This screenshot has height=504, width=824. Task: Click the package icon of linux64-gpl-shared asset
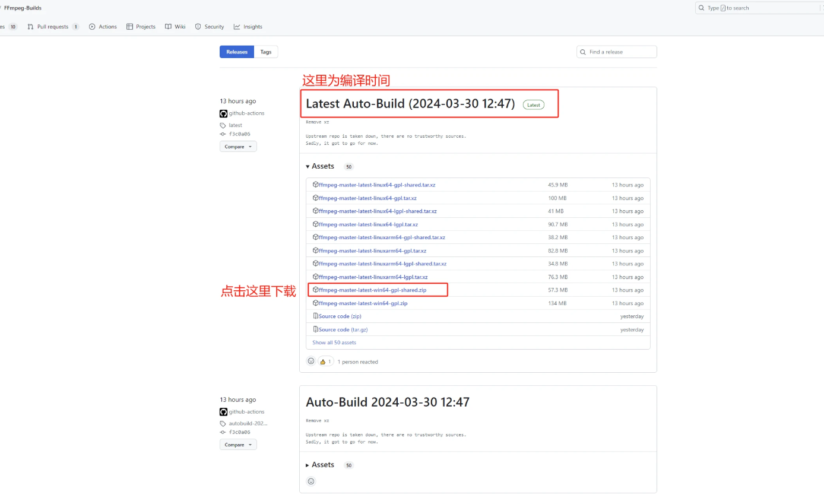[x=316, y=185]
